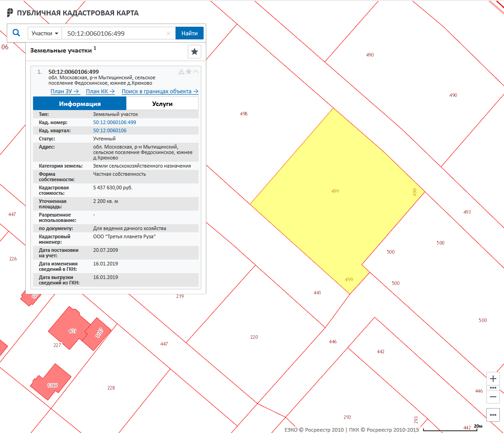Screen dimensions: 504x433
Task: Open cadastral quarter 50:12:0060106 link
Action: click(109, 130)
